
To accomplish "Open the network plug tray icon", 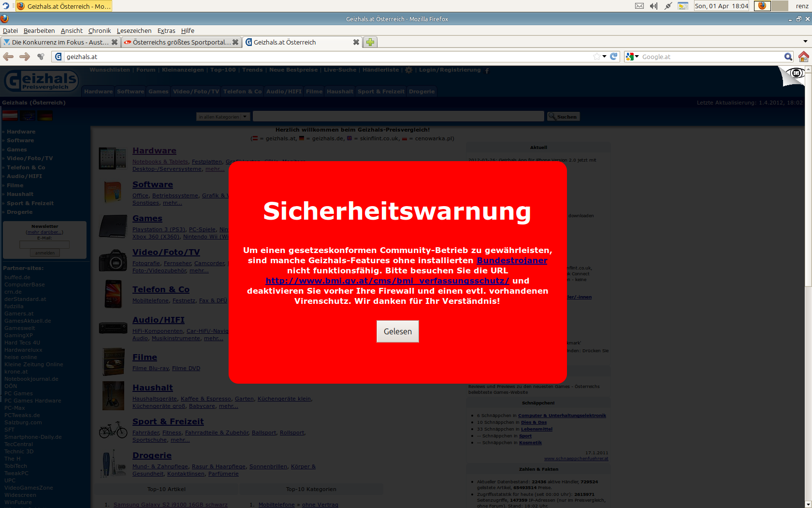I will click(668, 6).
